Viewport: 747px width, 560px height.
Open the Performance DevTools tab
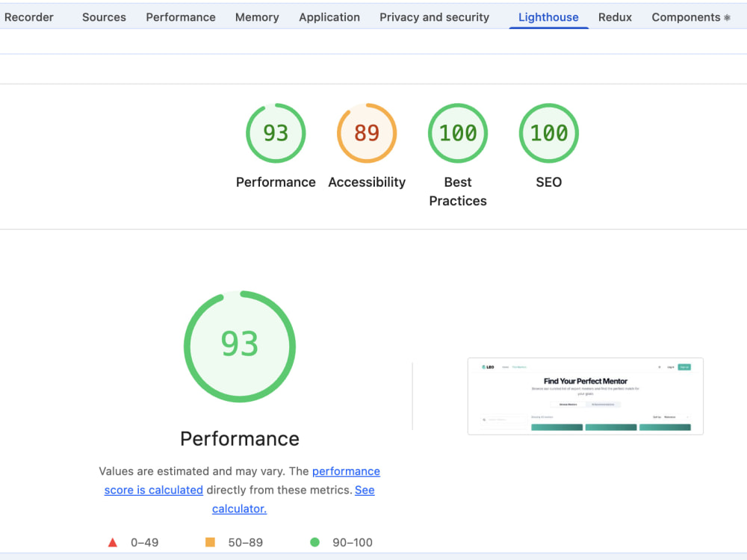181,17
